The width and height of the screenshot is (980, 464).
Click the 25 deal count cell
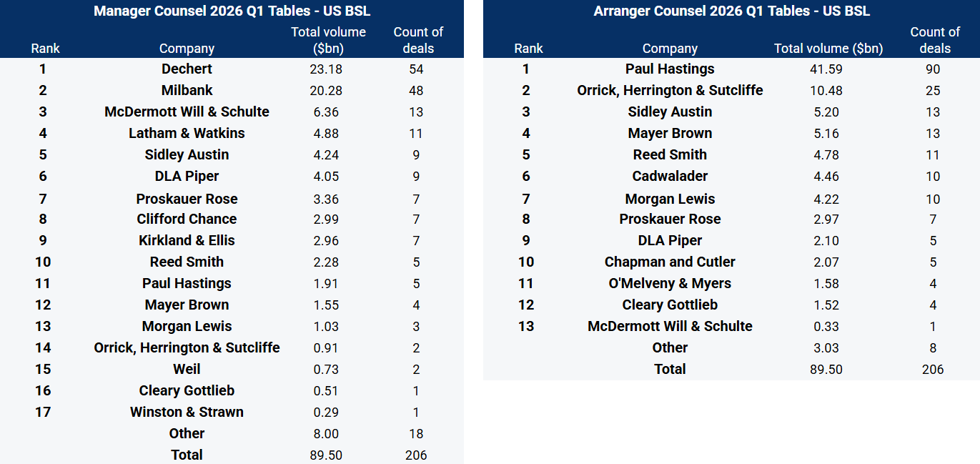(x=932, y=91)
